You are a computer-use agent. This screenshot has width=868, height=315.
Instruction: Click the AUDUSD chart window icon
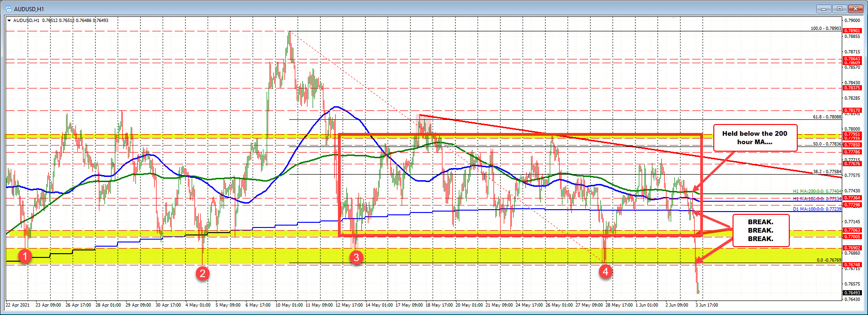click(x=8, y=9)
